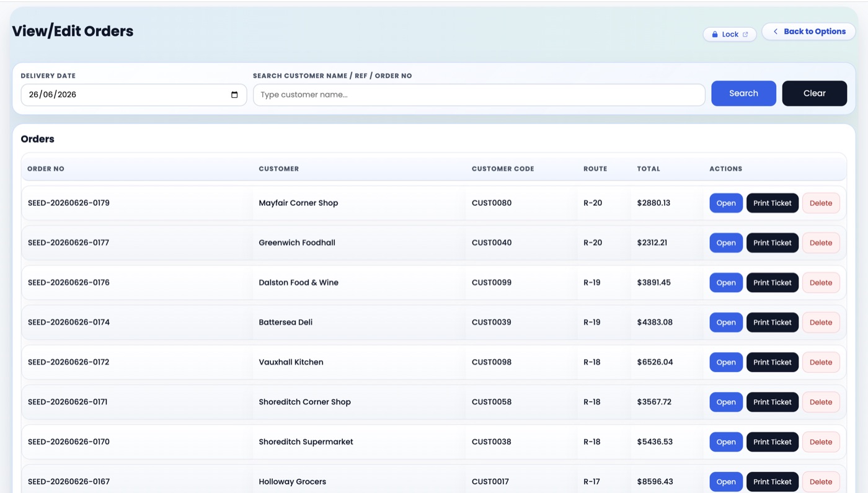Print ticket for Greenwich Foodhall

tap(773, 243)
